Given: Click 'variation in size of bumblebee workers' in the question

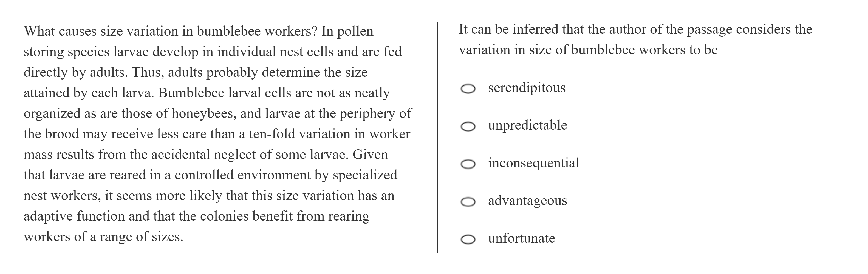Looking at the screenshot, I should pos(572,50).
